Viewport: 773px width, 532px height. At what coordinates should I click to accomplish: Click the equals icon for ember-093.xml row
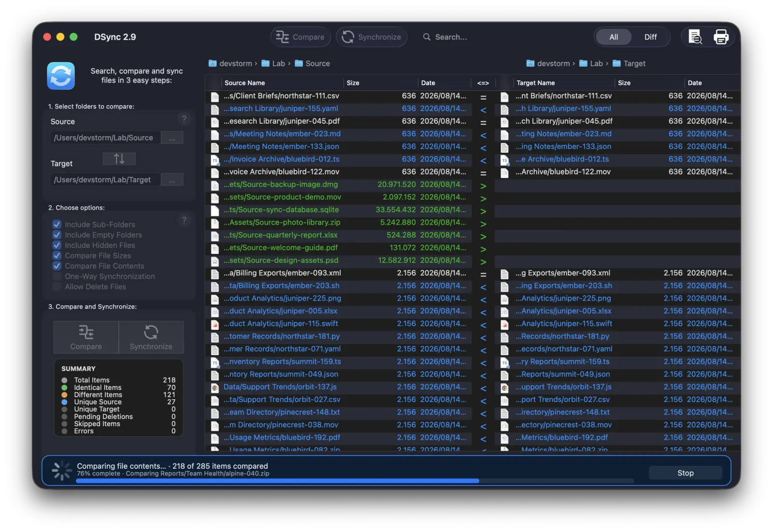point(483,274)
